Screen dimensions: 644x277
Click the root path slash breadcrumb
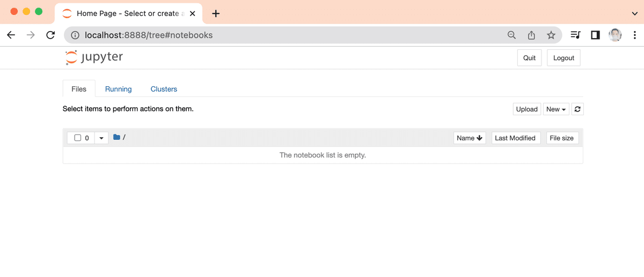tap(125, 138)
